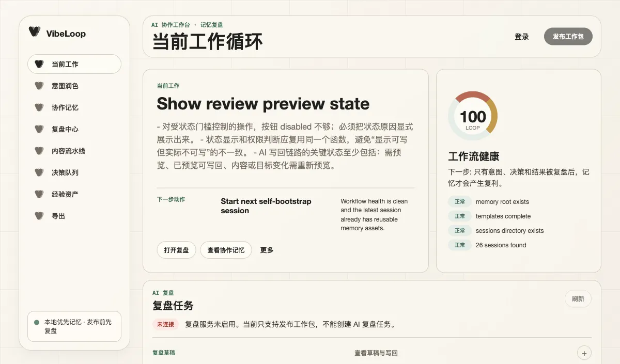The width and height of the screenshot is (620, 364).
Task: Click the 本地优先记忆 · 发布前先复盘 status card
Action: [74, 326]
